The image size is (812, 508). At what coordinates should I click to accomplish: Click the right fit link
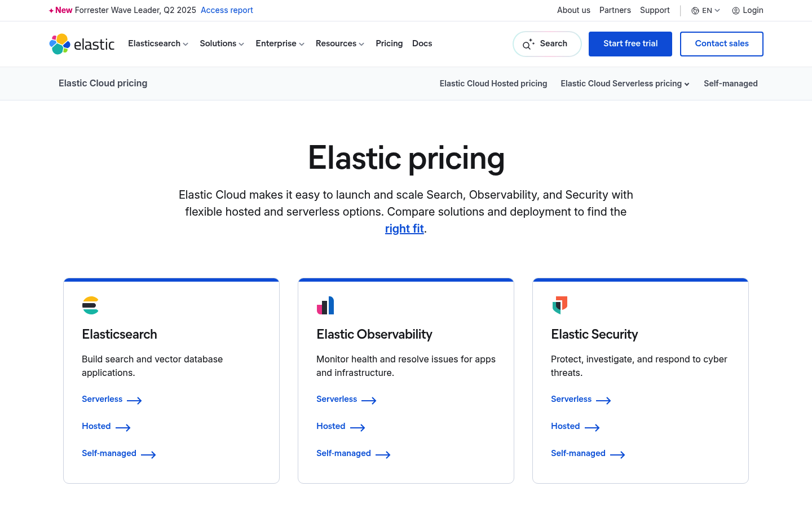click(x=404, y=229)
